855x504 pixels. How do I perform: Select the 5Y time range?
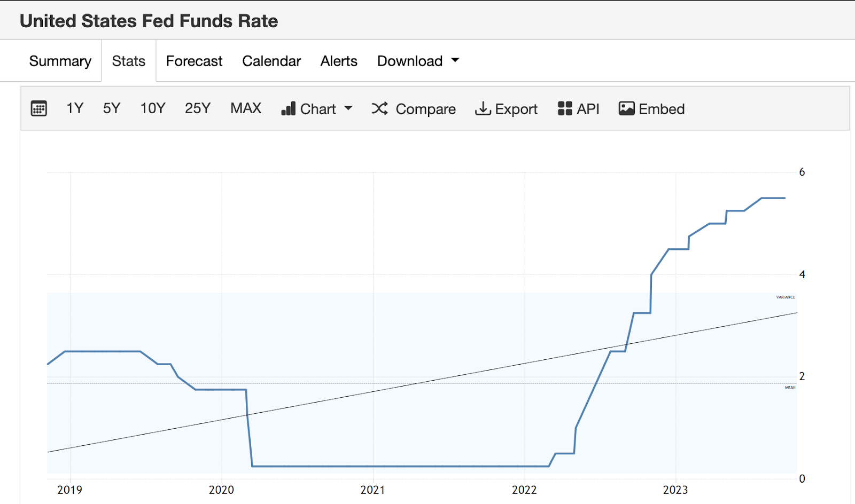pos(112,109)
